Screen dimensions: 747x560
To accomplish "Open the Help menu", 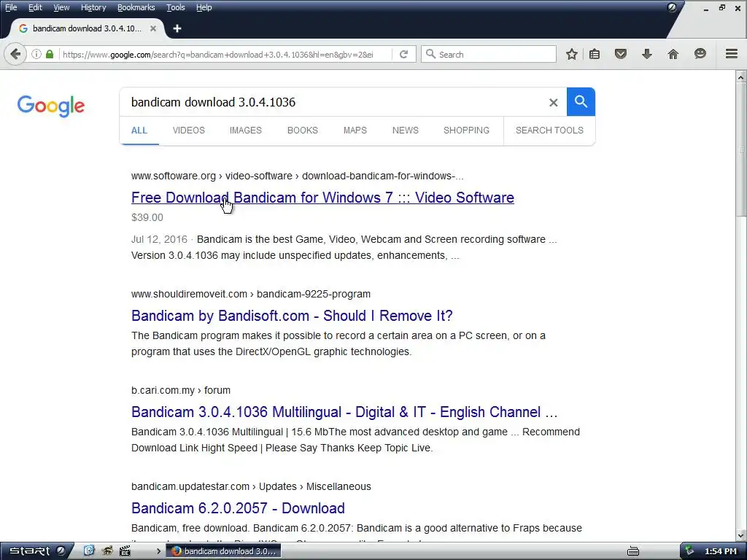I will [204, 7].
